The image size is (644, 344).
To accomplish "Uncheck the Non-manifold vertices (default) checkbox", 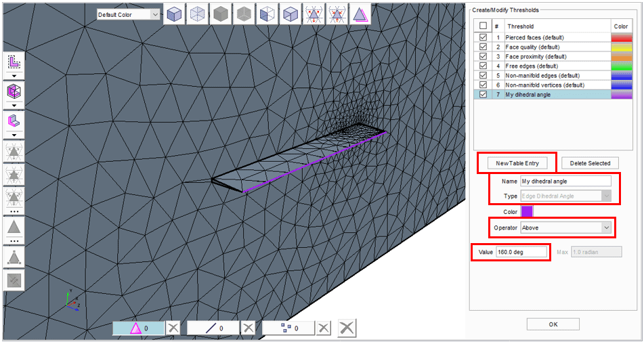I will [x=483, y=85].
